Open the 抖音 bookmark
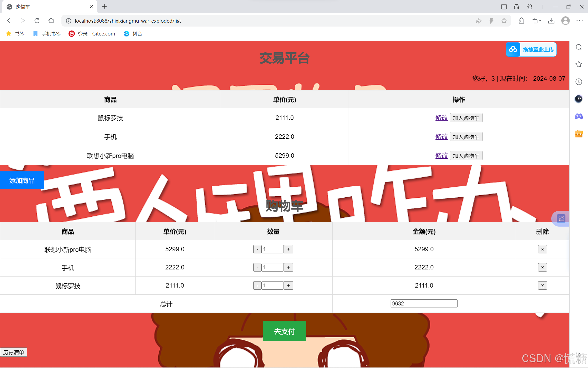This screenshot has width=588, height=368. (133, 34)
